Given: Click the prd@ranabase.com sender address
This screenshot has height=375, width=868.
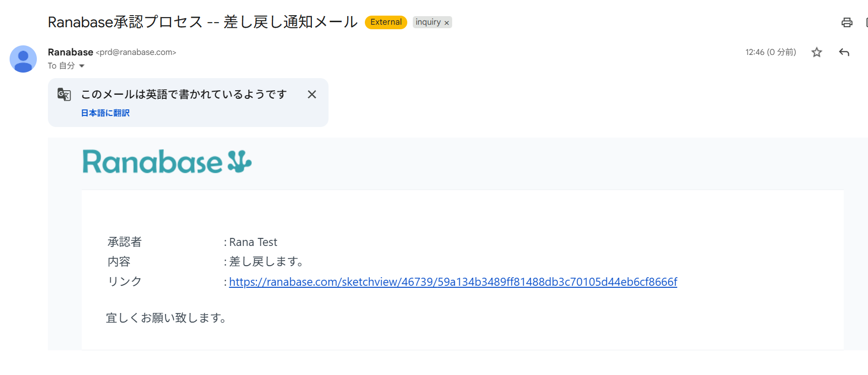Looking at the screenshot, I should (x=136, y=52).
